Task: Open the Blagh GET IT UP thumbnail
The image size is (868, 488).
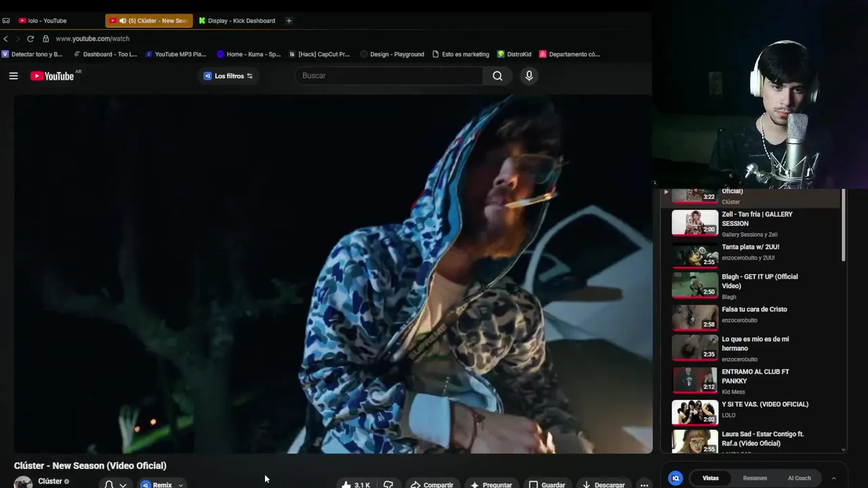Action: tap(694, 285)
